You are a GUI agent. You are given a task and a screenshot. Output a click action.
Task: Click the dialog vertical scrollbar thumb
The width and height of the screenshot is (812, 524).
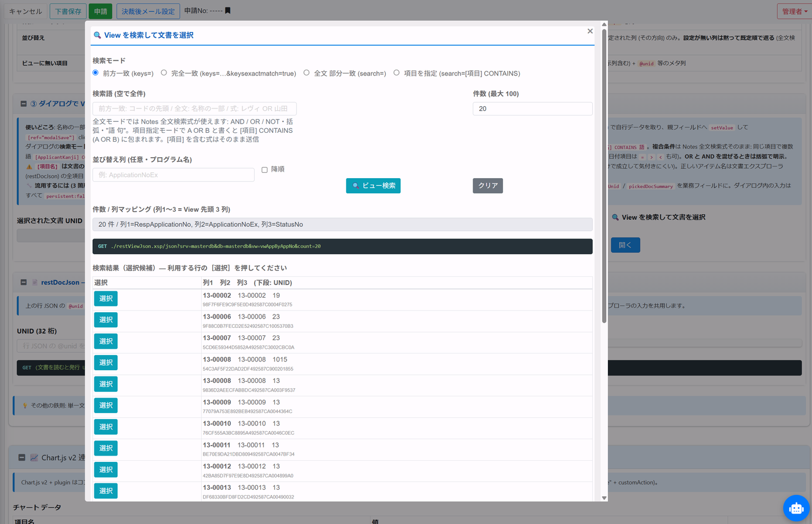tap(604, 175)
